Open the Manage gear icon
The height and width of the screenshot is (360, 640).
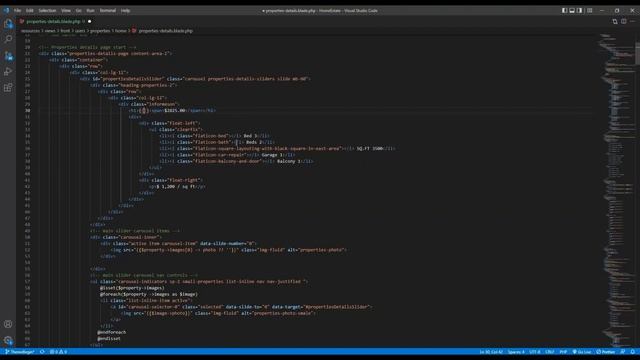coord(8,340)
